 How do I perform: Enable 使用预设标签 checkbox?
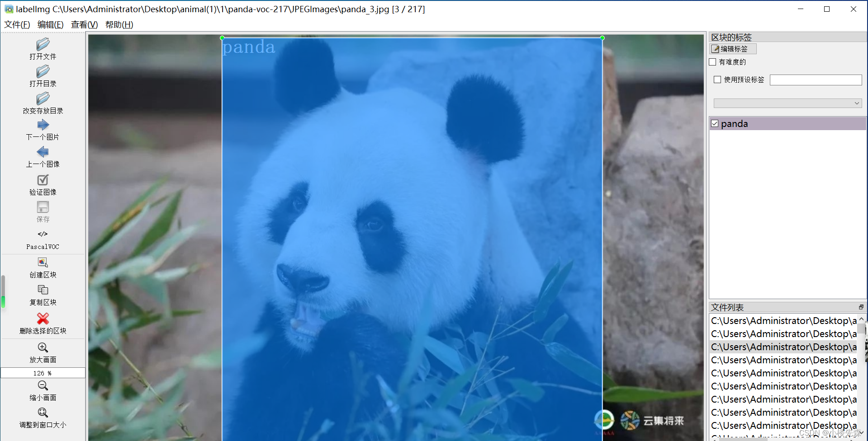click(717, 80)
